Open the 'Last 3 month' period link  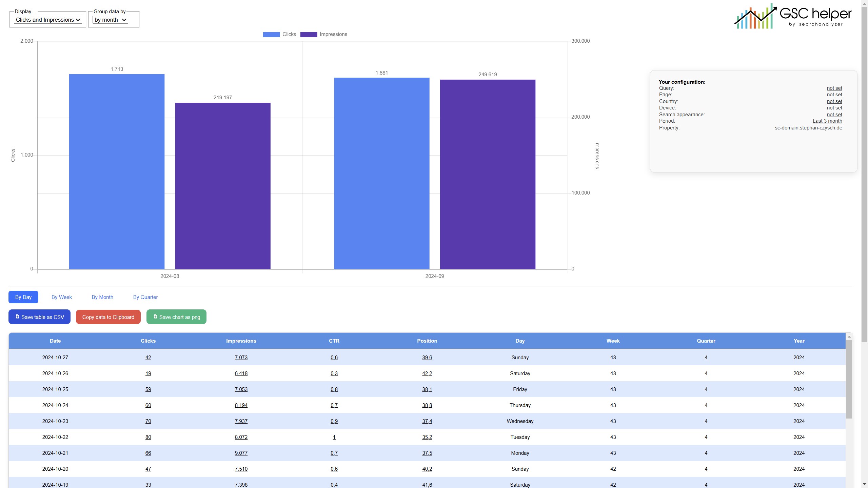(827, 121)
